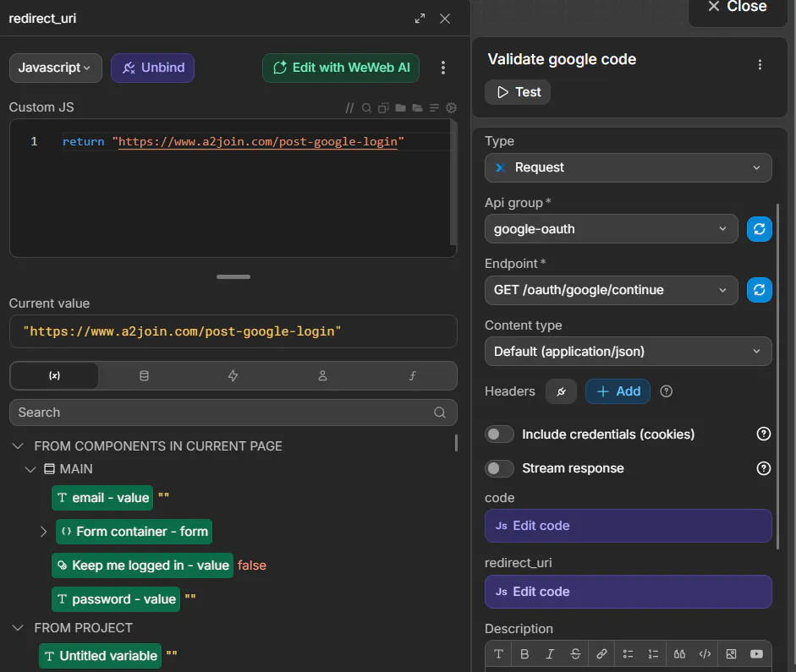The height and width of the screenshot is (672, 796).
Task: Open Headers help question mark
Action: point(666,391)
